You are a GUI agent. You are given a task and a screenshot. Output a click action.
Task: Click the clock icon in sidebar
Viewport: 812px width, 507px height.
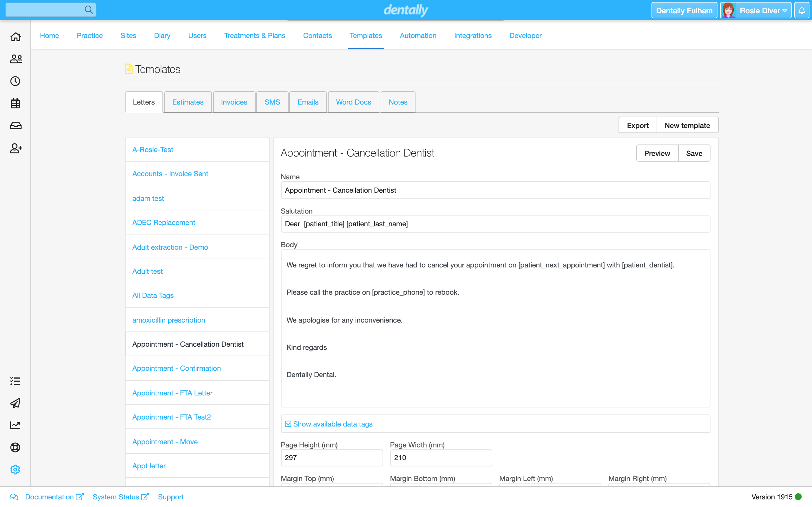pos(16,81)
